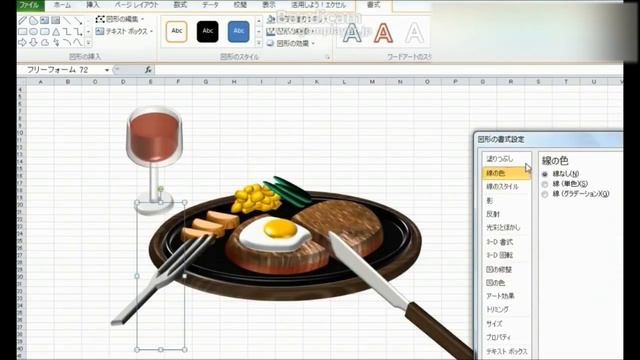
Task: Click the Name Box showing フリーフォーム 72
Action: [61, 70]
